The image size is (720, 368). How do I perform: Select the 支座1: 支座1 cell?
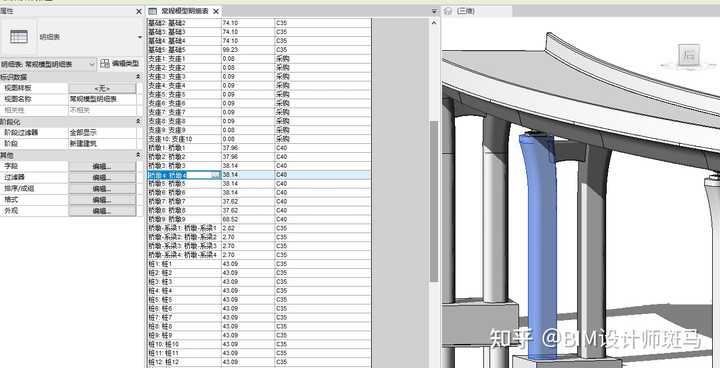point(185,59)
